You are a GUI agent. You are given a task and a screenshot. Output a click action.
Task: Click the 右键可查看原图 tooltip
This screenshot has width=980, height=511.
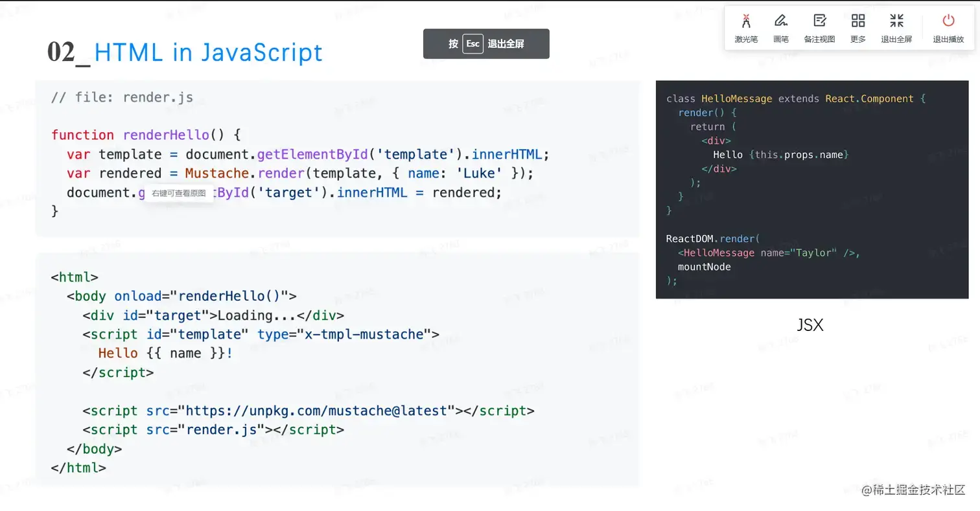pyautogui.click(x=179, y=193)
